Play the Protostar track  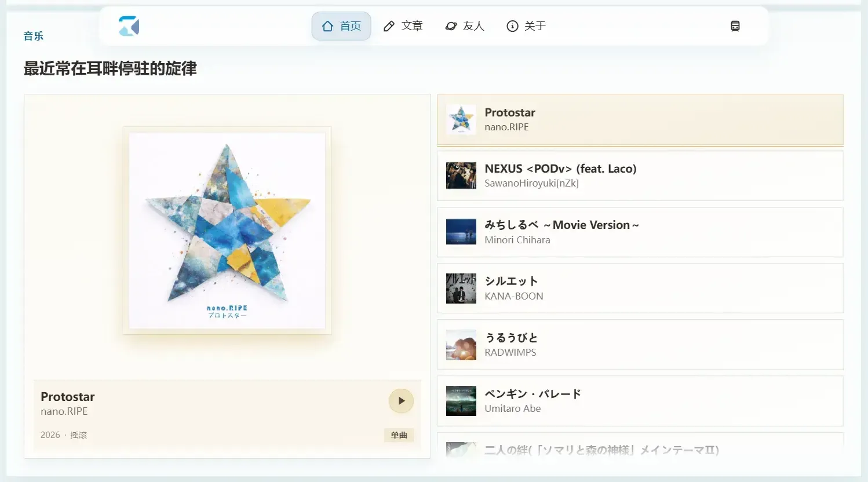[401, 401]
